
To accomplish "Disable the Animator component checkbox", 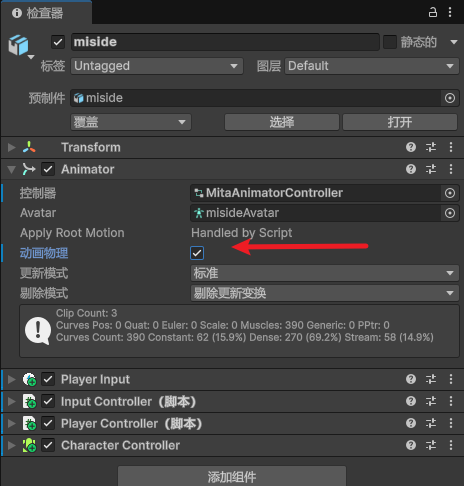I will point(48,169).
